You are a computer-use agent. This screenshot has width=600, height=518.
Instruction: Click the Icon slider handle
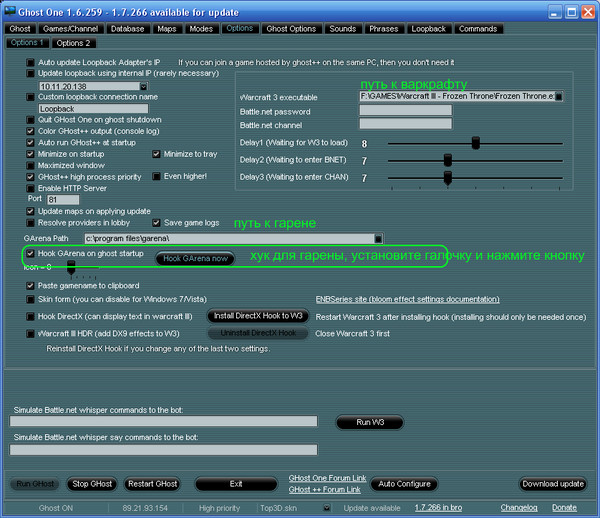tap(71, 267)
